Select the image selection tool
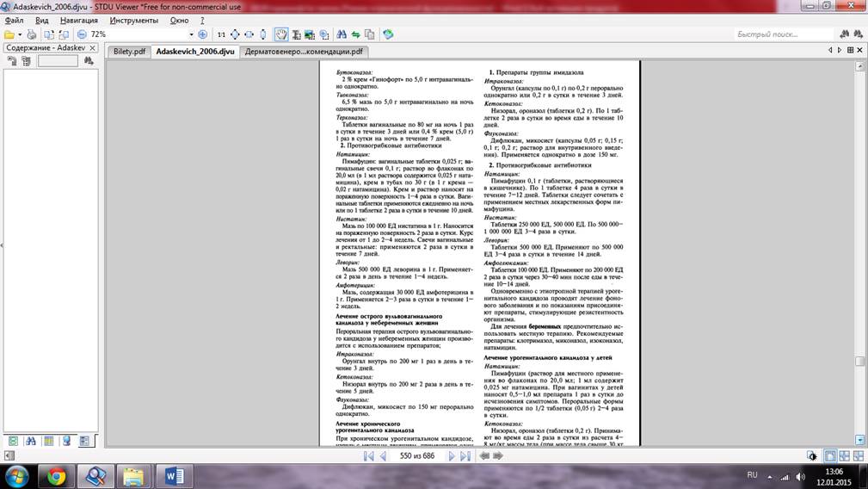This screenshot has width=868, height=489. [x=310, y=34]
